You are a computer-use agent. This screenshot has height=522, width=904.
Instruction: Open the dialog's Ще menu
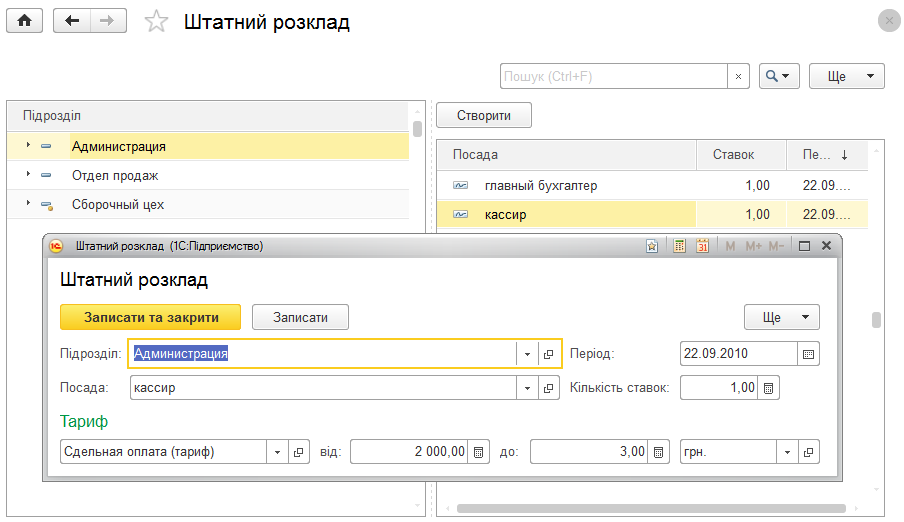coord(782,317)
